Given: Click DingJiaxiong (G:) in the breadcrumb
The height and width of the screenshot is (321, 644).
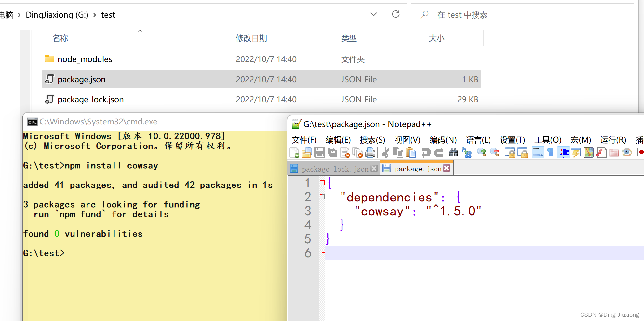Looking at the screenshot, I should pos(57,15).
